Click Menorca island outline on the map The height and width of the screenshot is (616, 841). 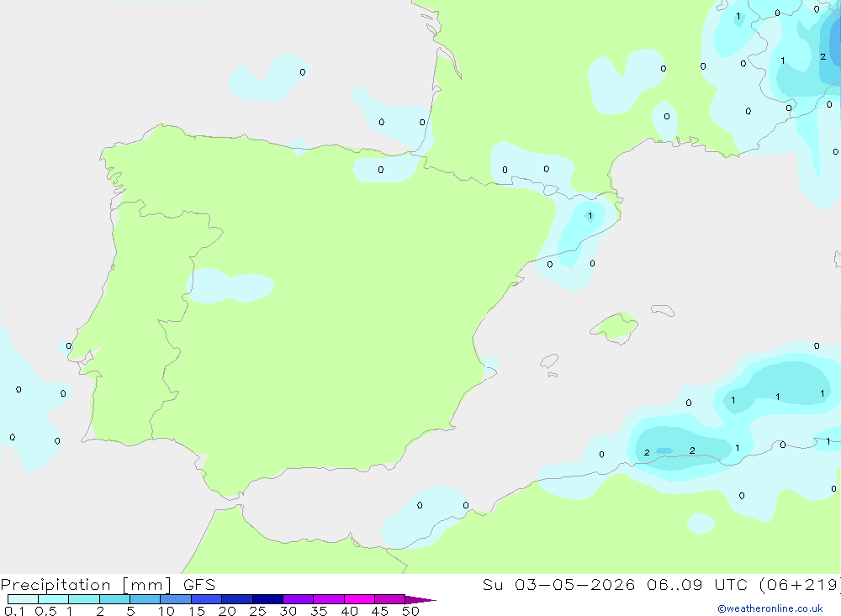[663, 310]
